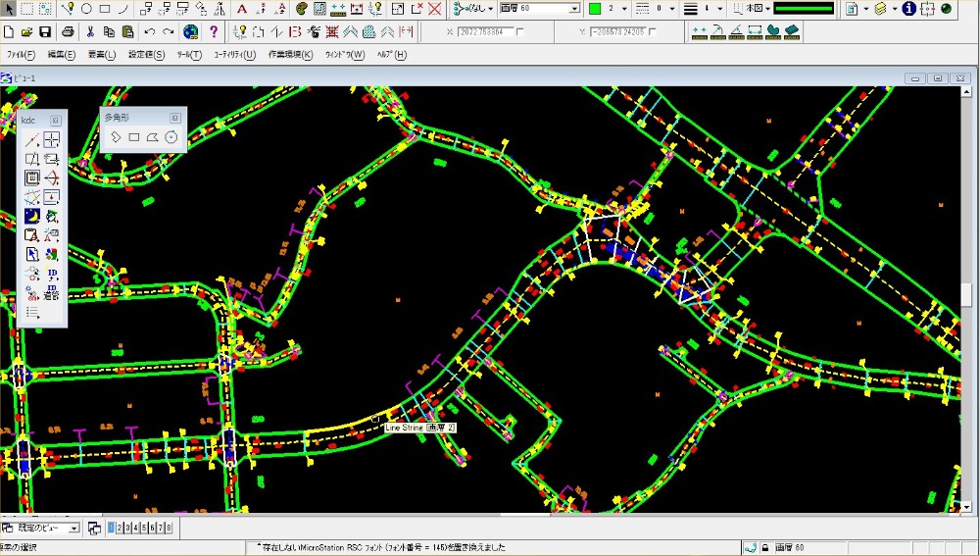Click the Y coordinate input field
Viewport: 980px width, 556px height.
click(618, 31)
